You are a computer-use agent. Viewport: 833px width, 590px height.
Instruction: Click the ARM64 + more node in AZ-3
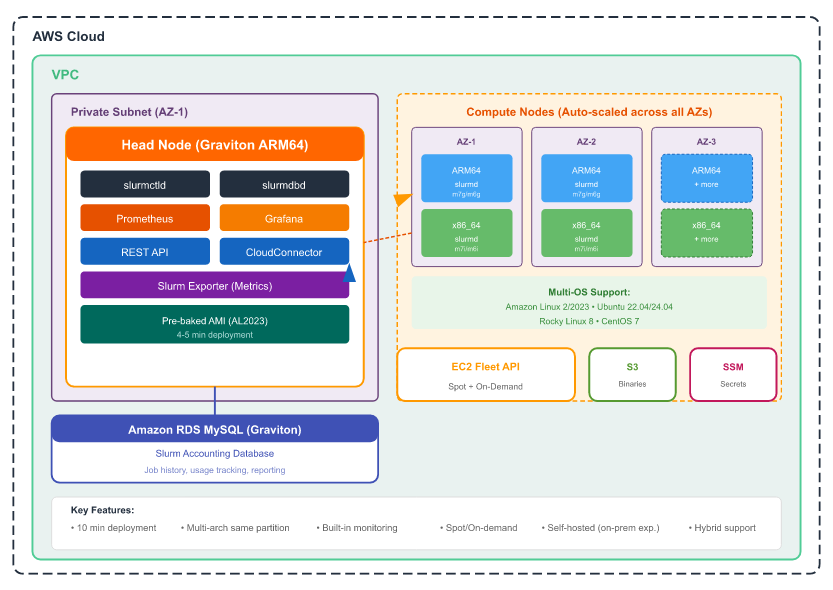coord(707,178)
